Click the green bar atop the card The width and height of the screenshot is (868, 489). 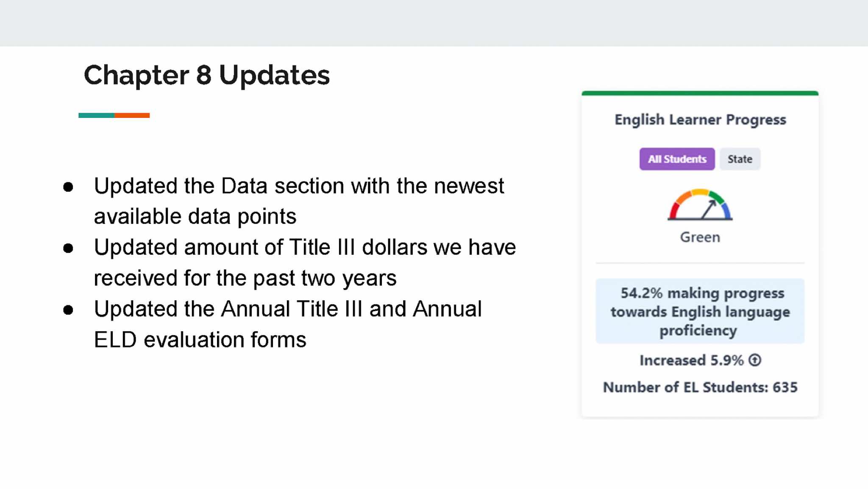coord(700,93)
